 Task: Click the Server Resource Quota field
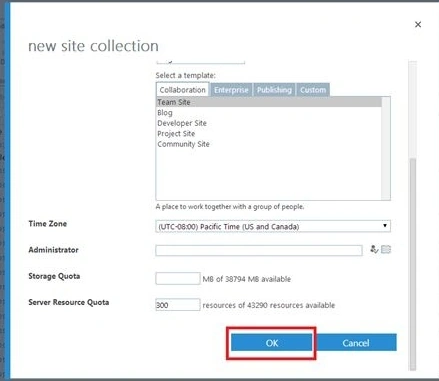(178, 305)
